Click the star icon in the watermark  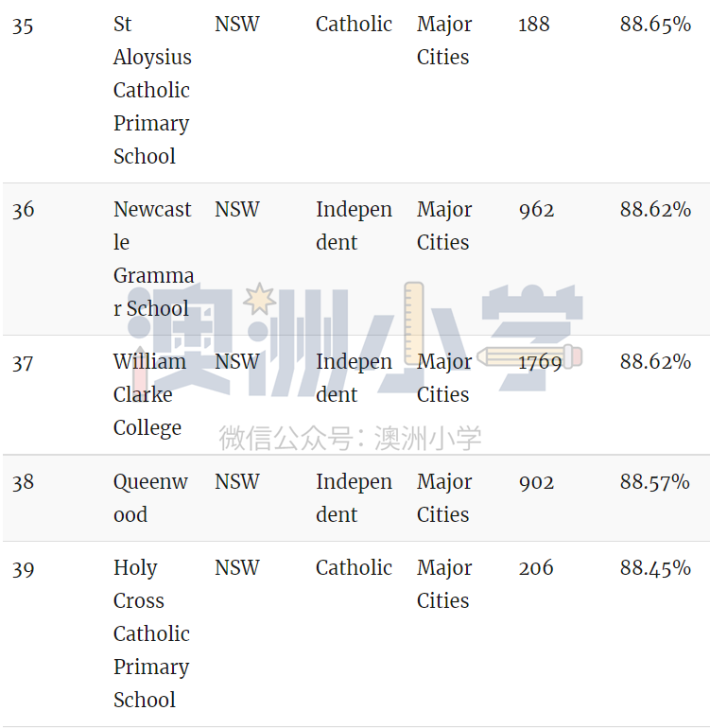pyautogui.click(x=260, y=299)
